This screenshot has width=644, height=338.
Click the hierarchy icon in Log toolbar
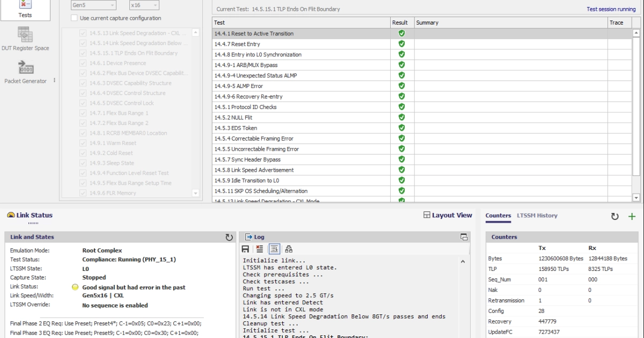point(289,249)
